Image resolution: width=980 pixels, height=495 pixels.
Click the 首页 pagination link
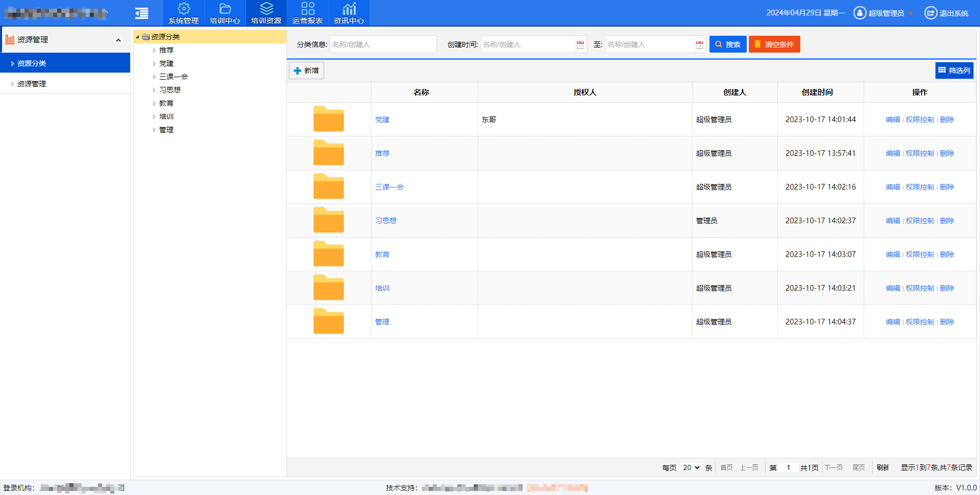coord(726,467)
